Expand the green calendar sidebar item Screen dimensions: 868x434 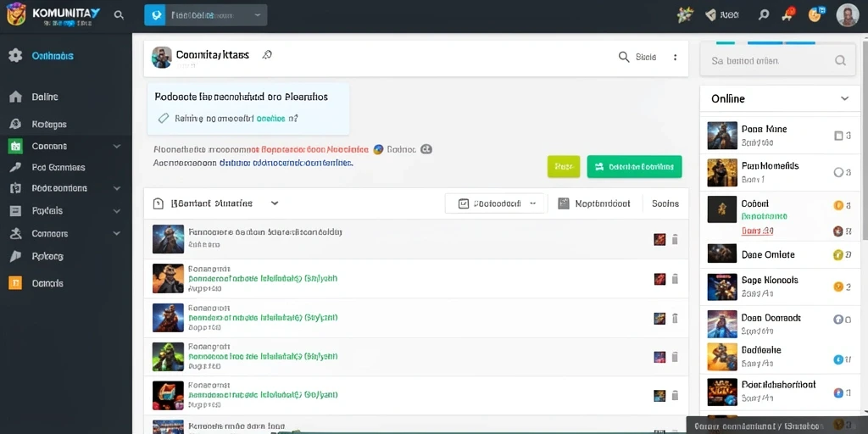(x=65, y=146)
